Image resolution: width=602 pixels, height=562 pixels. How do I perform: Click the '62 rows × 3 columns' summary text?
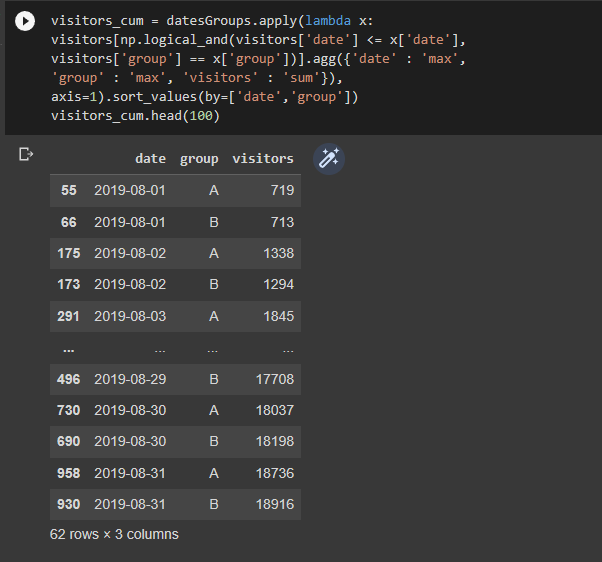click(x=114, y=534)
